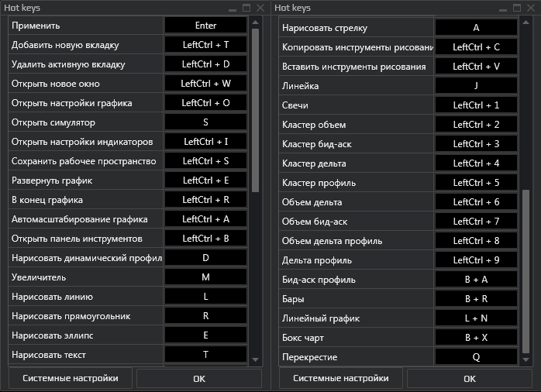
Task: Edit hotkey for Добавить новую вкладку
Action: tap(205, 45)
